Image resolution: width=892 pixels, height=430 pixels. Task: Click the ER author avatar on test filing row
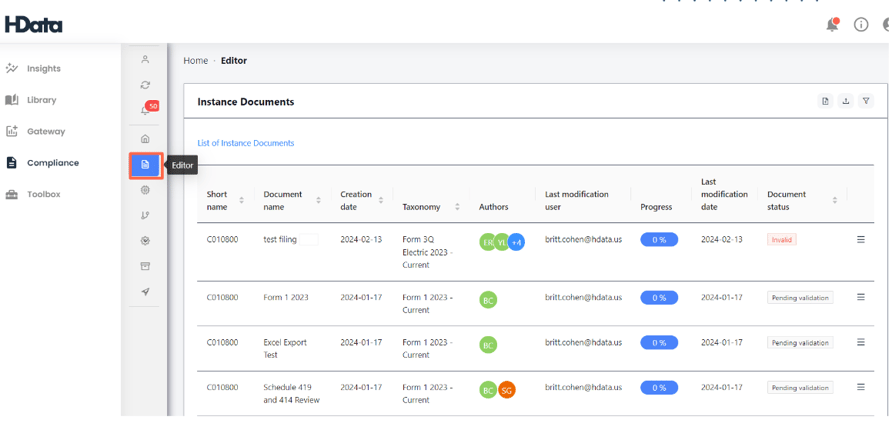click(x=488, y=242)
